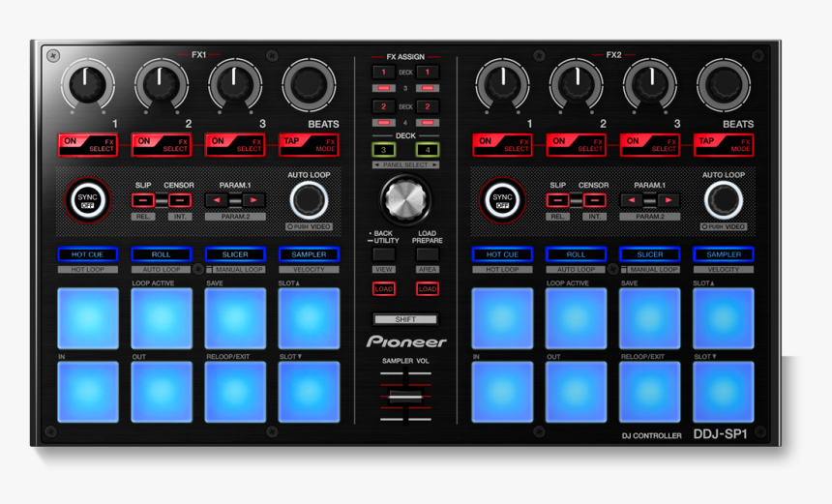
Task: Select DECK 3 green button
Action: pos(384,150)
